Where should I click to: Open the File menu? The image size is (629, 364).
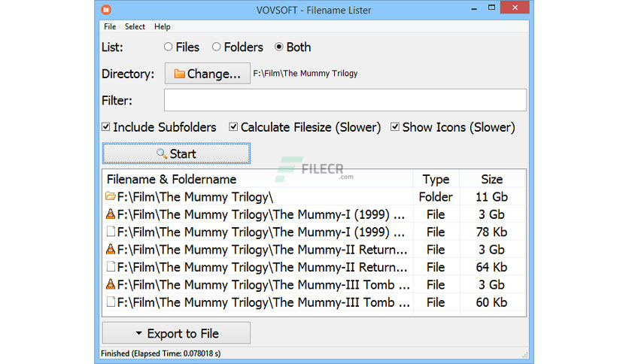(110, 26)
